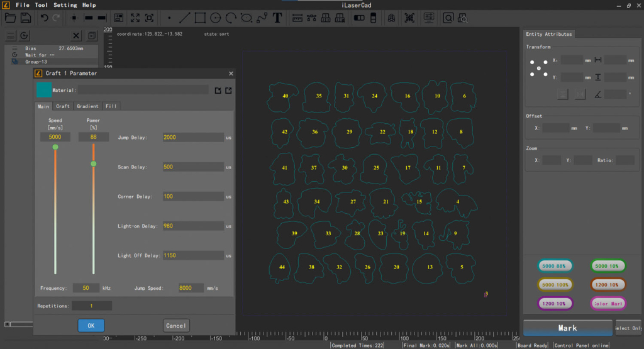
Task: Click the Select Only button
Action: (628, 328)
